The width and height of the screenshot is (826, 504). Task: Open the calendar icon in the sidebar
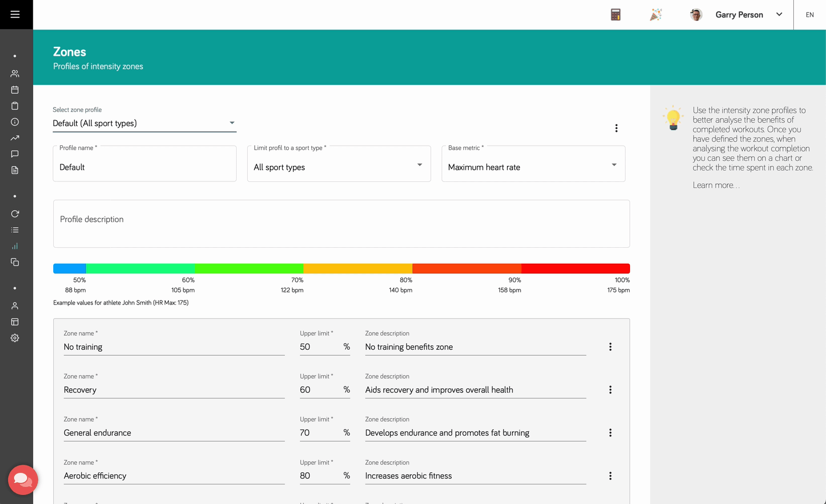coord(15,90)
